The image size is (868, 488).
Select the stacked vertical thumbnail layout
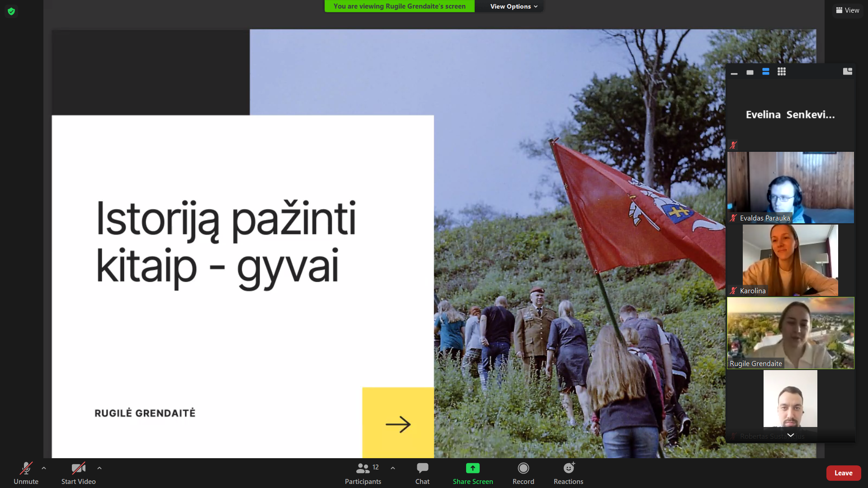[x=765, y=72]
